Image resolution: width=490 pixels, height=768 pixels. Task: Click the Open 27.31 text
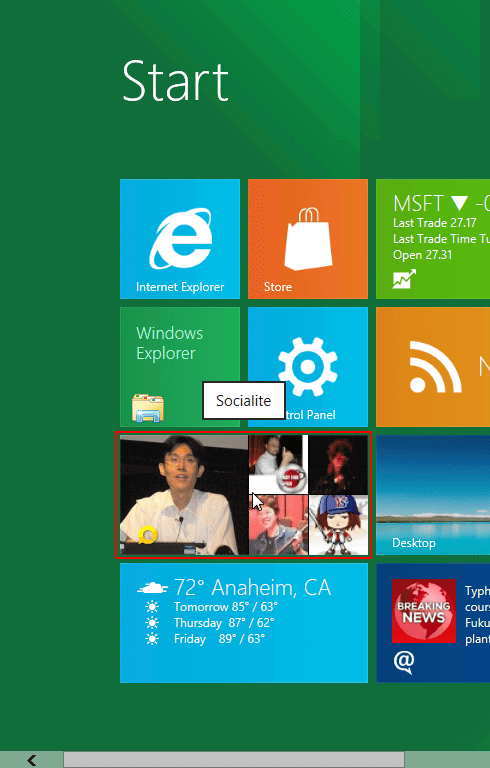pos(422,255)
